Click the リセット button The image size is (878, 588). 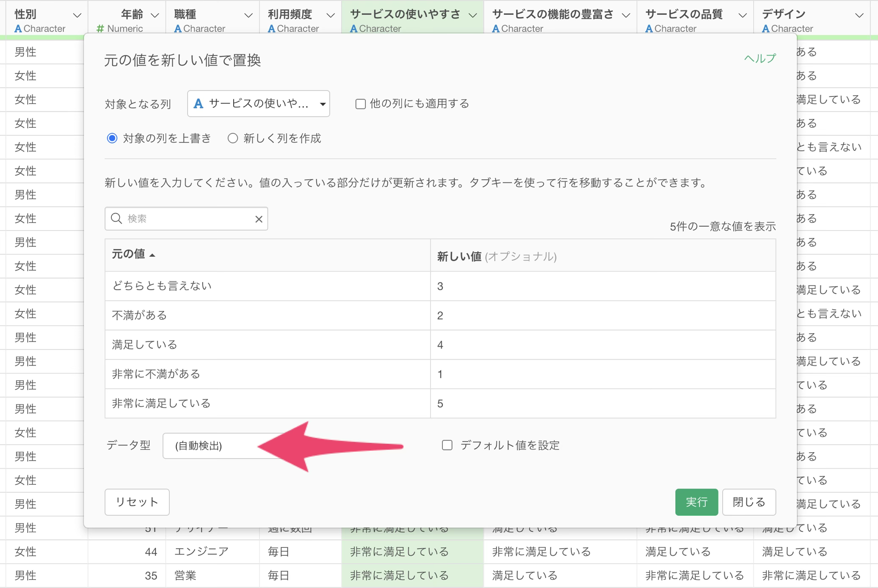pos(137,502)
